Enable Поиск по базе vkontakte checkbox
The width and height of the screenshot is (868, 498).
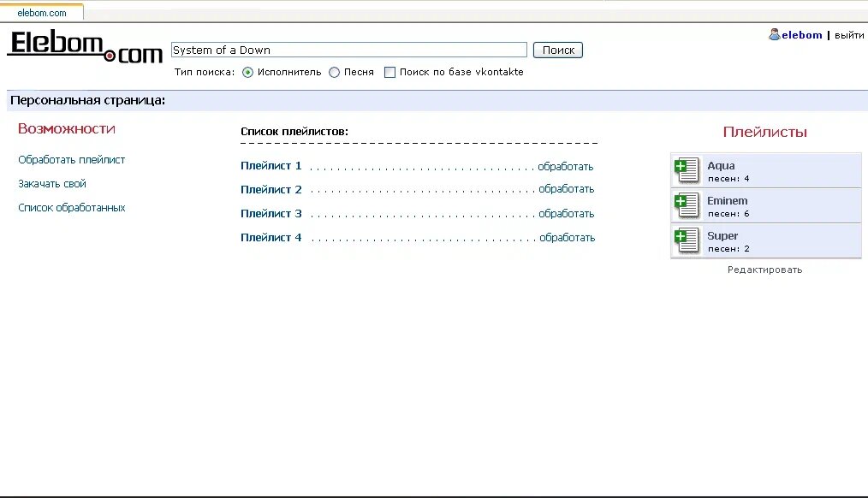click(x=389, y=73)
